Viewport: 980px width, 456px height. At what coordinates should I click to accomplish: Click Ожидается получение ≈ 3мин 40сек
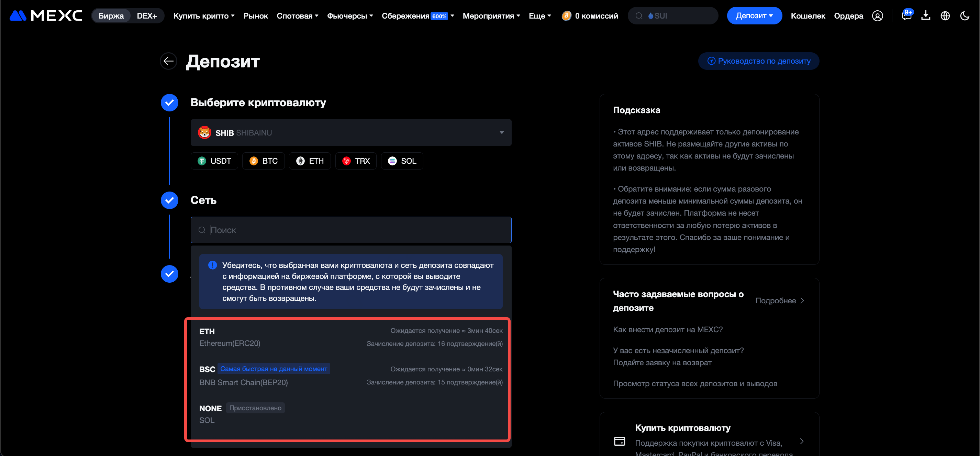(x=446, y=331)
